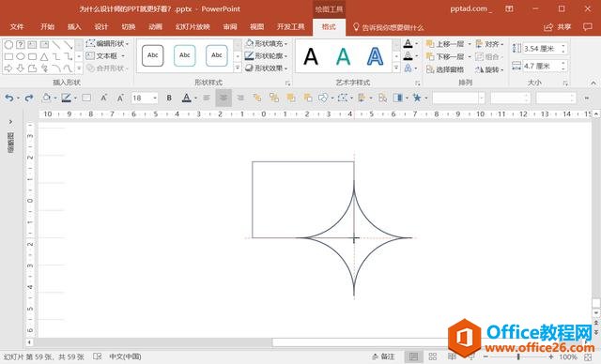
Task: Click the shape height field 3.54 厘米
Action: pos(545,49)
